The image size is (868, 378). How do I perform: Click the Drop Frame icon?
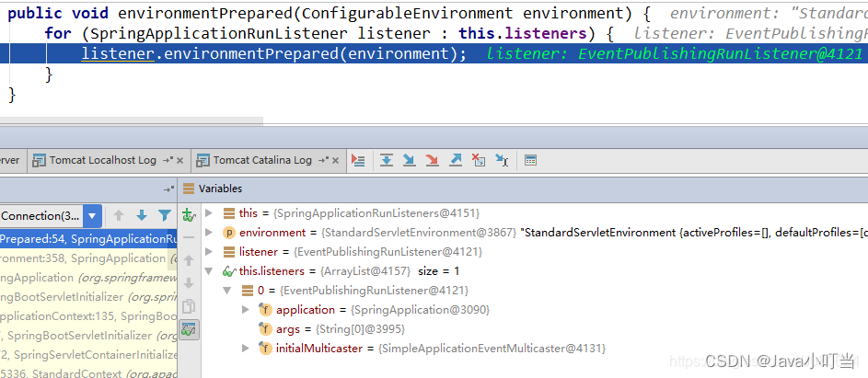[x=479, y=161]
